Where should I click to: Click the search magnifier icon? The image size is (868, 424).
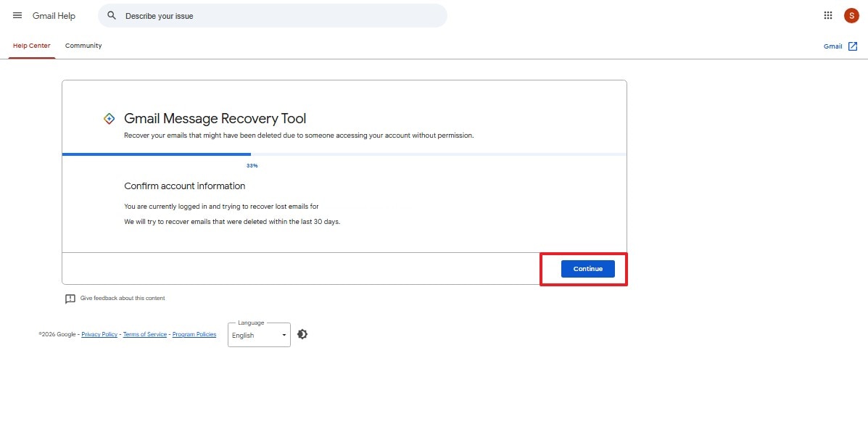112,15
